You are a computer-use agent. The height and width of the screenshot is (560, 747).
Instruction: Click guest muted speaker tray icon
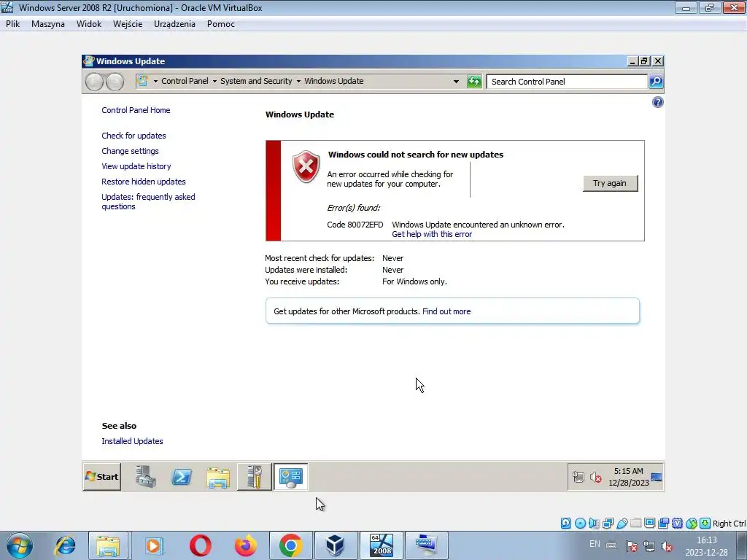click(x=595, y=477)
